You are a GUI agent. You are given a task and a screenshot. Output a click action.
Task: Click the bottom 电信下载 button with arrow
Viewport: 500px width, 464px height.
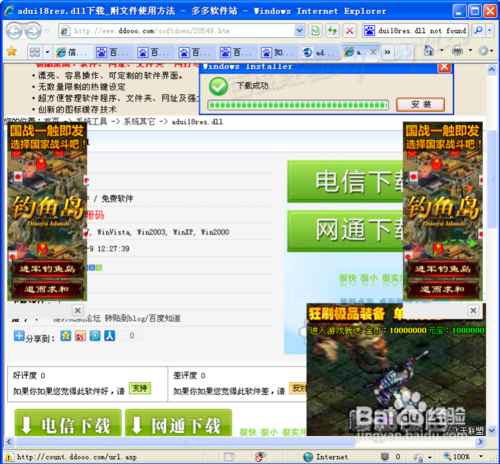point(68,423)
